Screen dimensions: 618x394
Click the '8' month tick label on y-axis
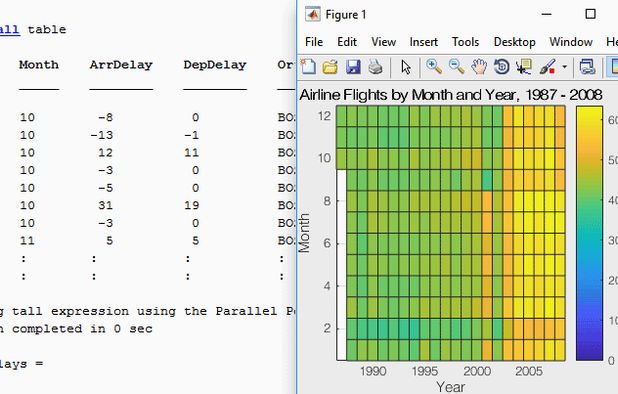(327, 201)
